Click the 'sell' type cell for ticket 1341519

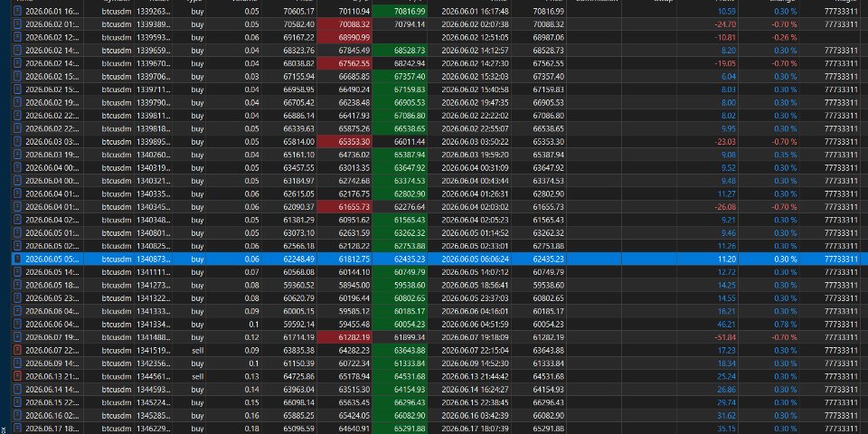197,350
